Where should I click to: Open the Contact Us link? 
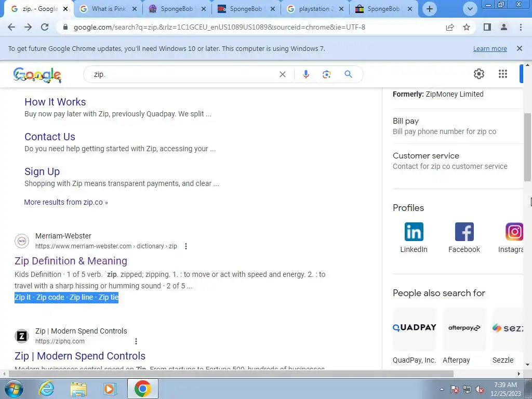(x=50, y=137)
